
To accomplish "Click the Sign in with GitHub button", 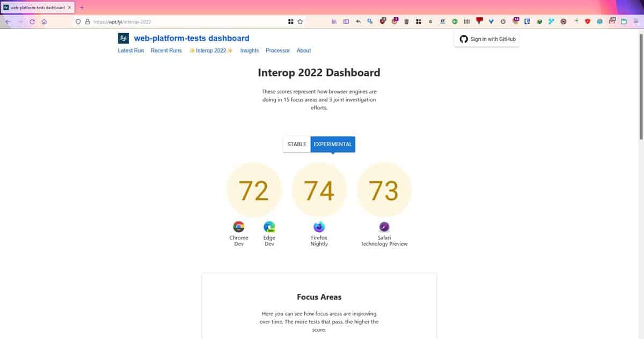I will tap(486, 39).
